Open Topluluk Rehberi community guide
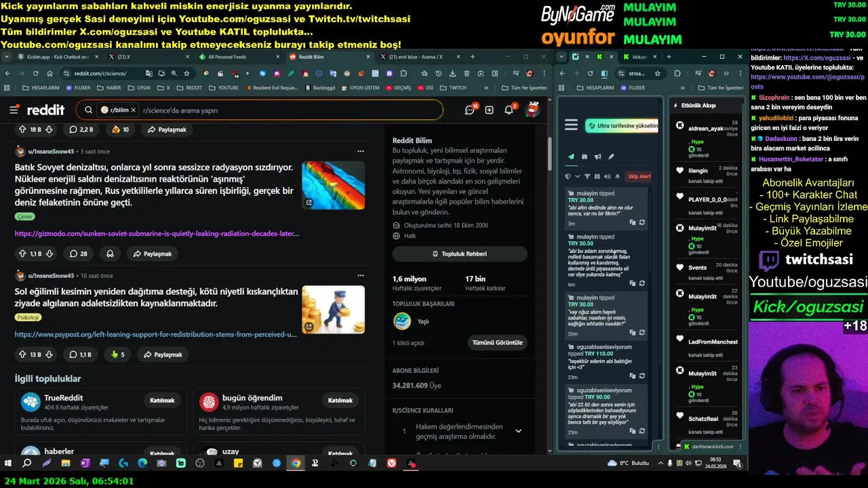This screenshot has width=868, height=488. click(x=460, y=253)
